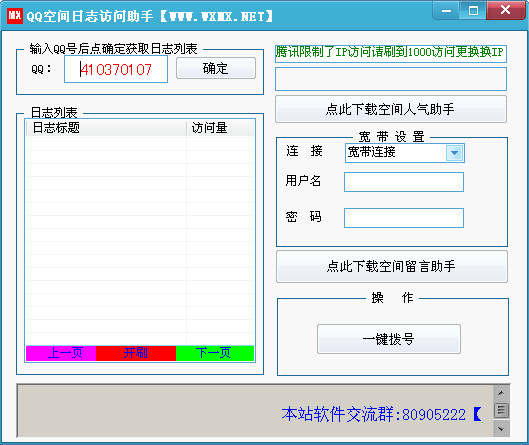529x445 pixels.
Task: Click the 一键拨号 dial button
Action: coord(389,339)
